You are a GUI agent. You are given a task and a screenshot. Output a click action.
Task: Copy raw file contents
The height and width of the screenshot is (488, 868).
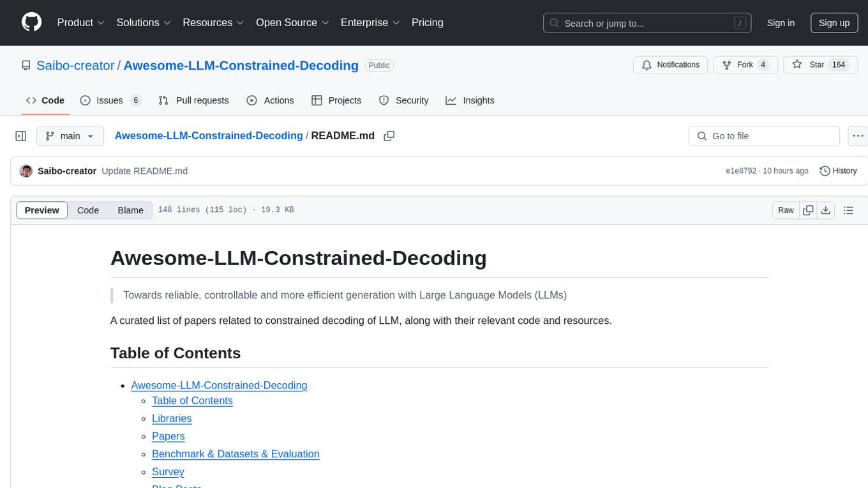coord(809,210)
